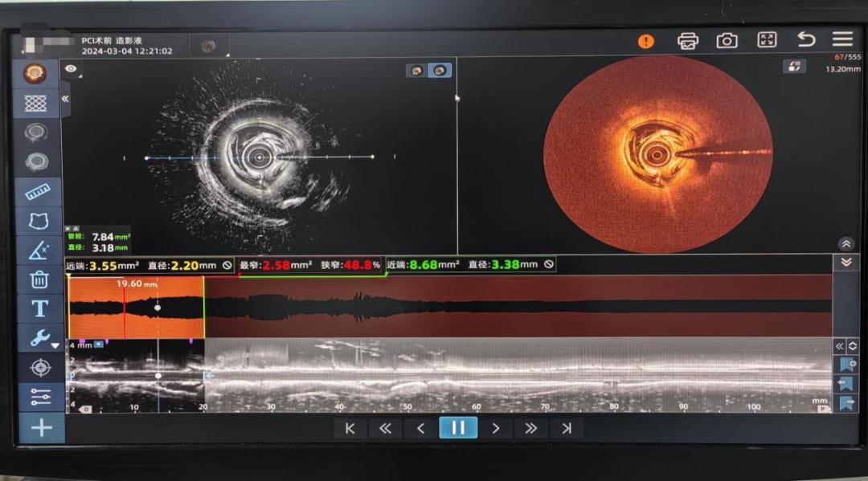Click the white frame marker on lumen profile
The height and width of the screenshot is (481, 868).
tap(158, 308)
